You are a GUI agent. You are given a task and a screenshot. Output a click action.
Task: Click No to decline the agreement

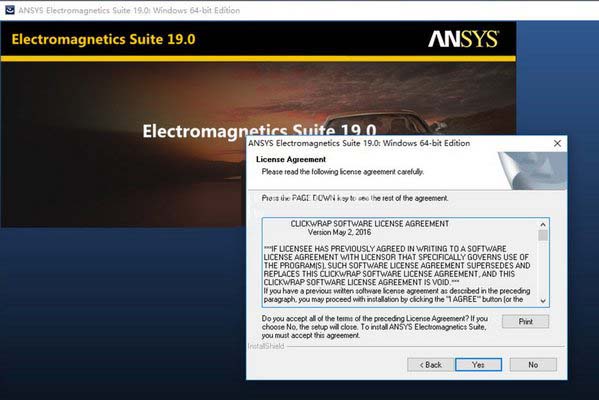tap(533, 365)
